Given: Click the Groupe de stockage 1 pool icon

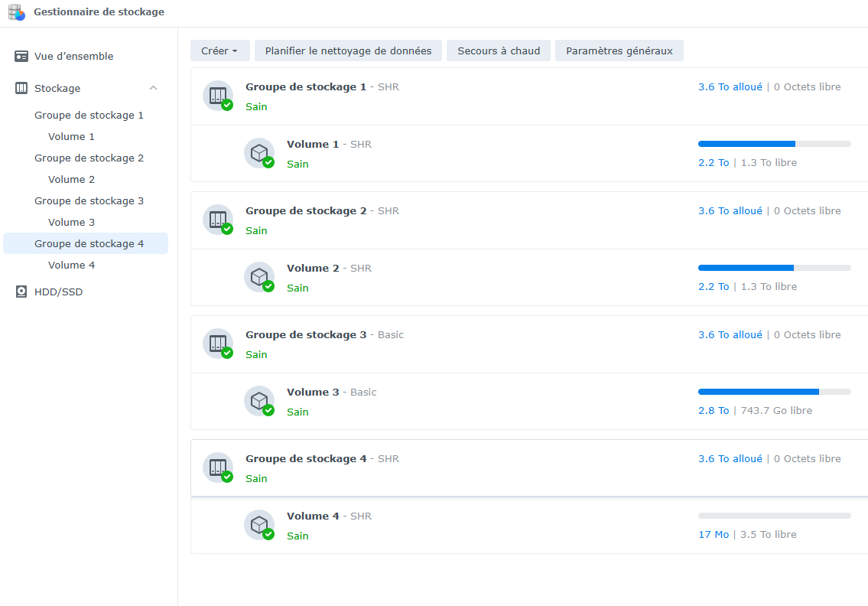Looking at the screenshot, I should click(217, 96).
